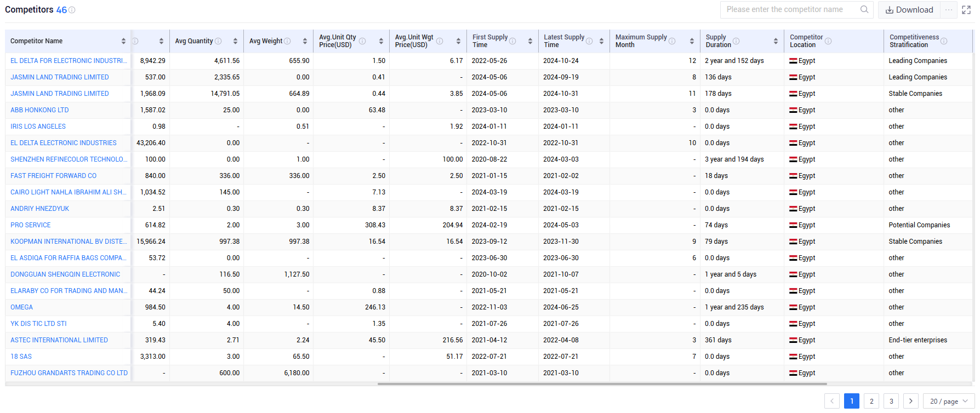Click Latest Supply Time info icon
980x413 pixels.
(589, 41)
